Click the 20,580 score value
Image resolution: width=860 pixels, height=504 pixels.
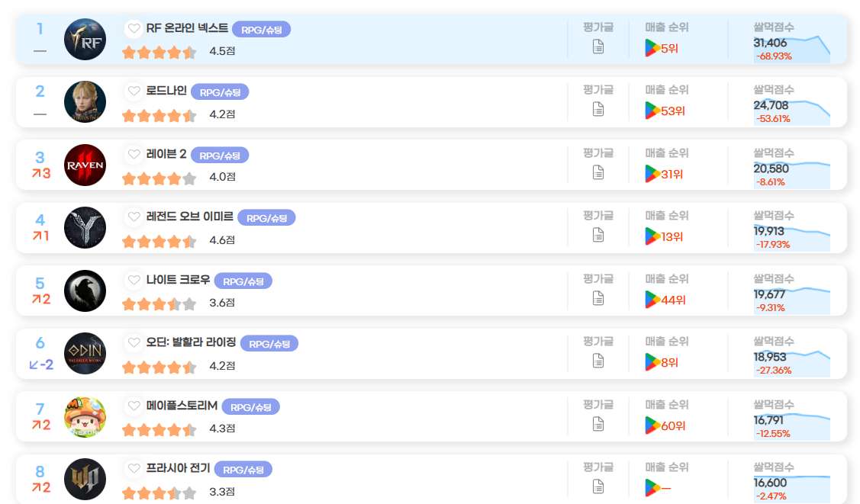pyautogui.click(x=771, y=169)
